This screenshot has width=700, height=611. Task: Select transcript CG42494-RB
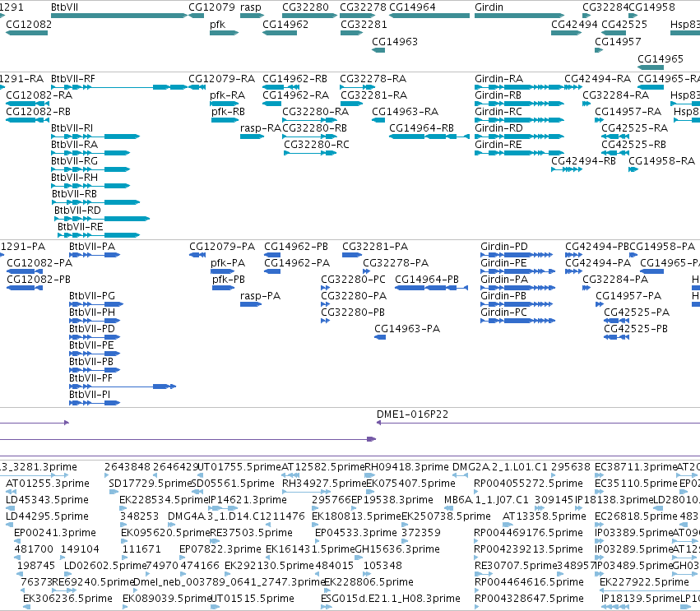(583, 160)
